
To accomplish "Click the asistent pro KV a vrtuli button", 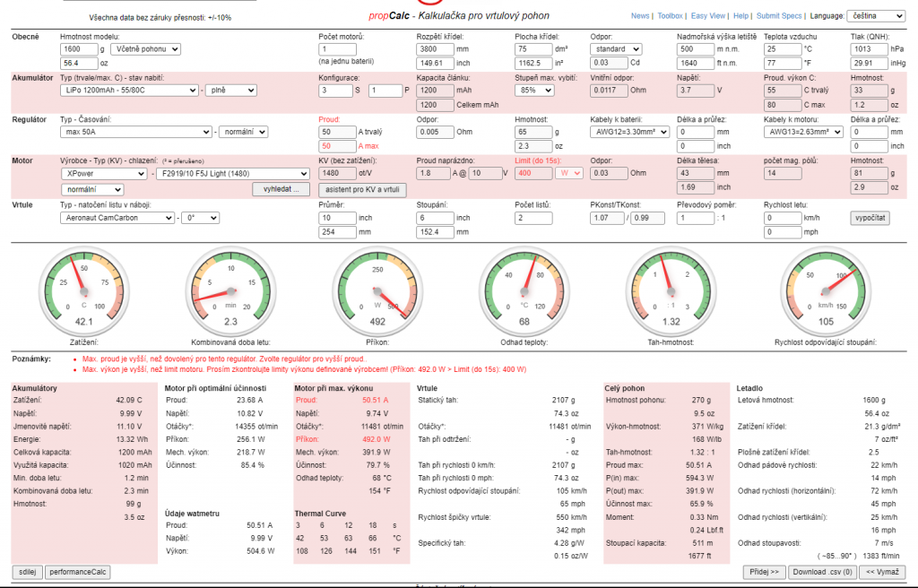I will (365, 189).
